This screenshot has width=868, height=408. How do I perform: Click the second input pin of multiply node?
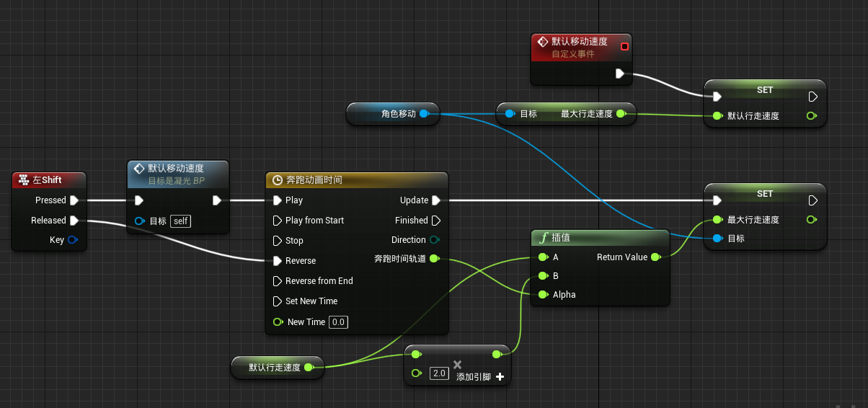[x=416, y=373]
